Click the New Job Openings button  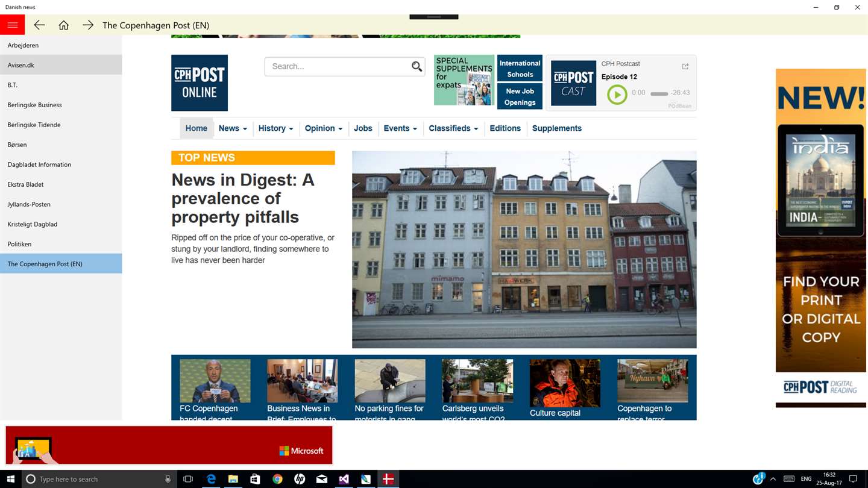click(520, 96)
